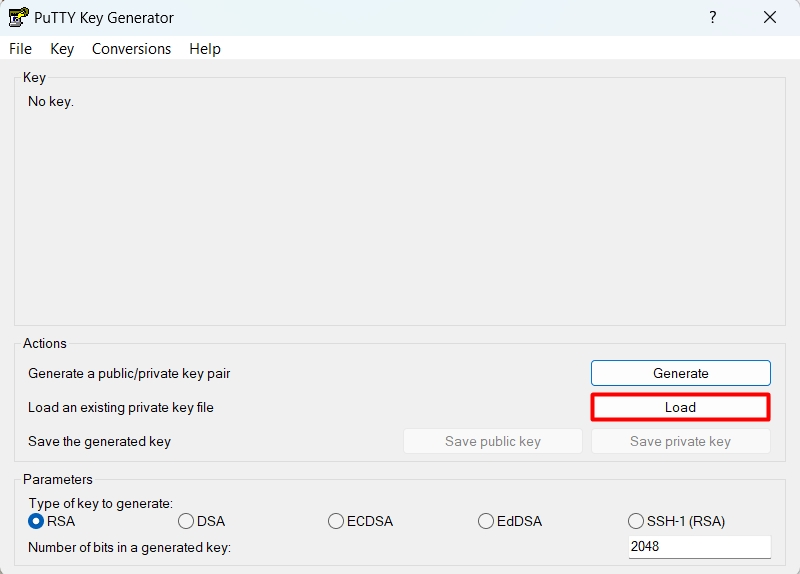The width and height of the screenshot is (800, 574).
Task: Click the Save private key button
Action: [x=680, y=441]
